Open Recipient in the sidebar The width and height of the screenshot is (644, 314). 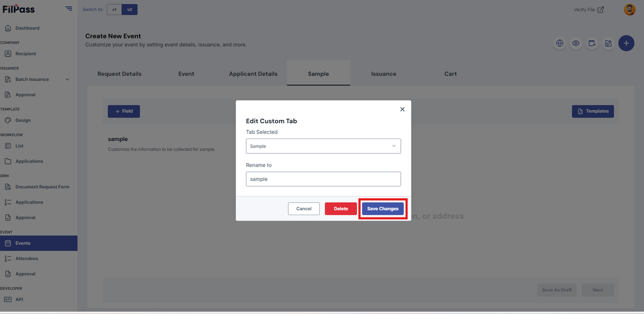pos(26,54)
